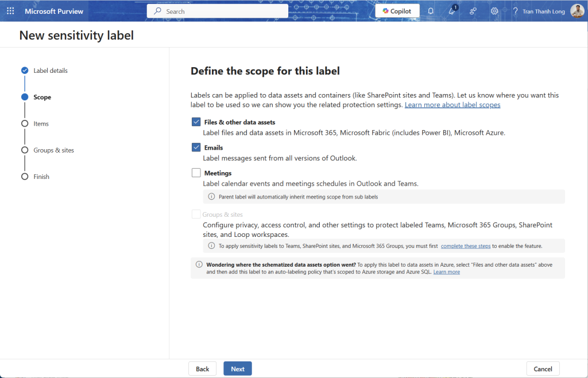
Task: Select the Finish step in wizard
Action: (41, 177)
